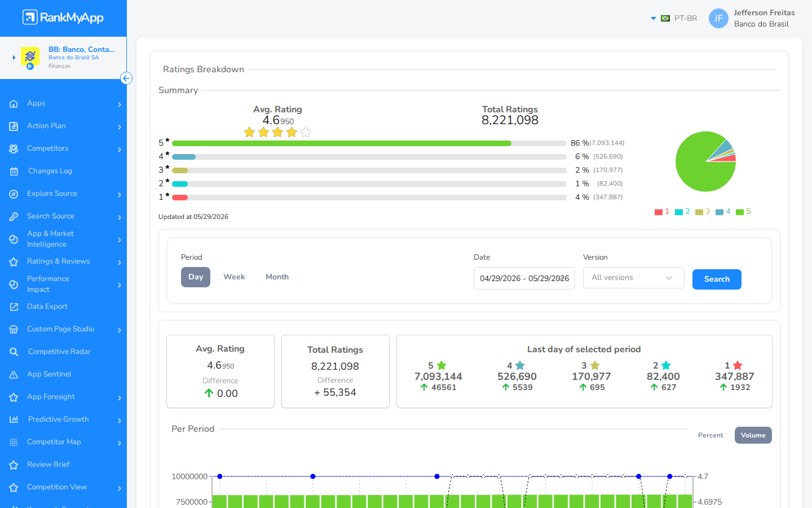The width and height of the screenshot is (812, 508).
Task: Expand the Action Plan submenu chevron
Action: [120, 127]
